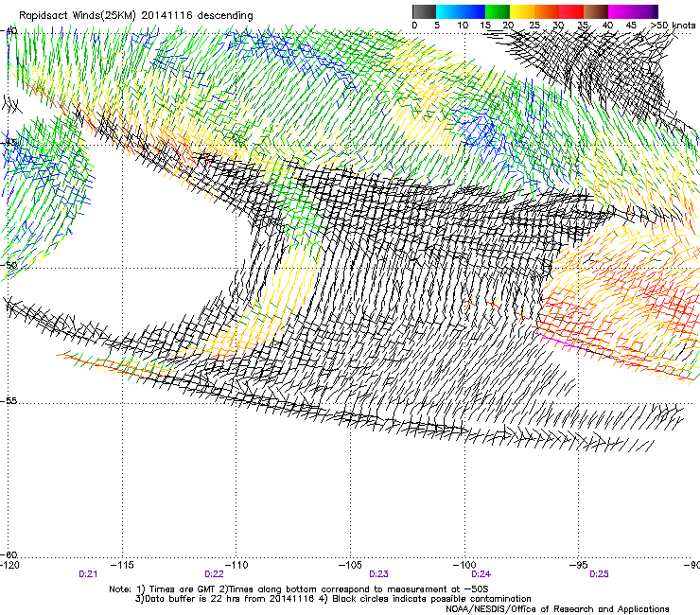Click the -100 longitude label
The width and height of the screenshot is (700, 615).
[464, 565]
